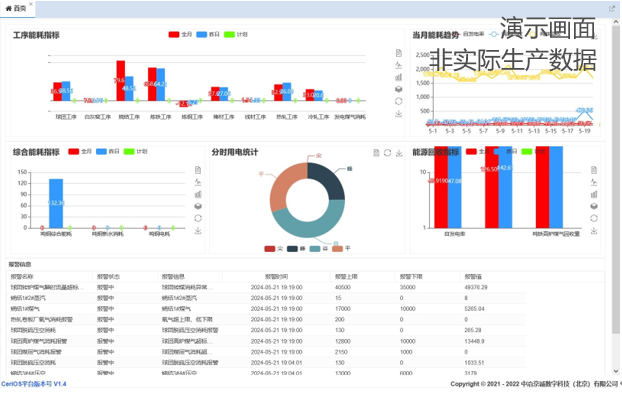
Task: Toggle red legend series in 能源回收指标
Action: pos(478,152)
